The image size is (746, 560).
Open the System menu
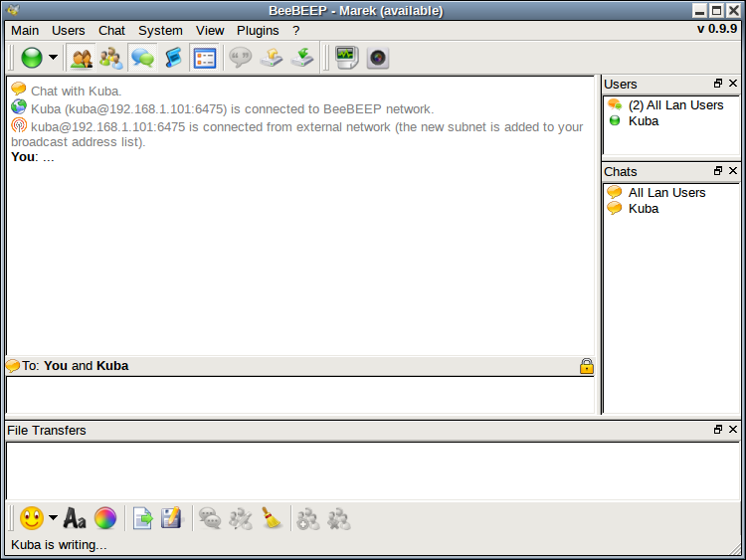(160, 31)
